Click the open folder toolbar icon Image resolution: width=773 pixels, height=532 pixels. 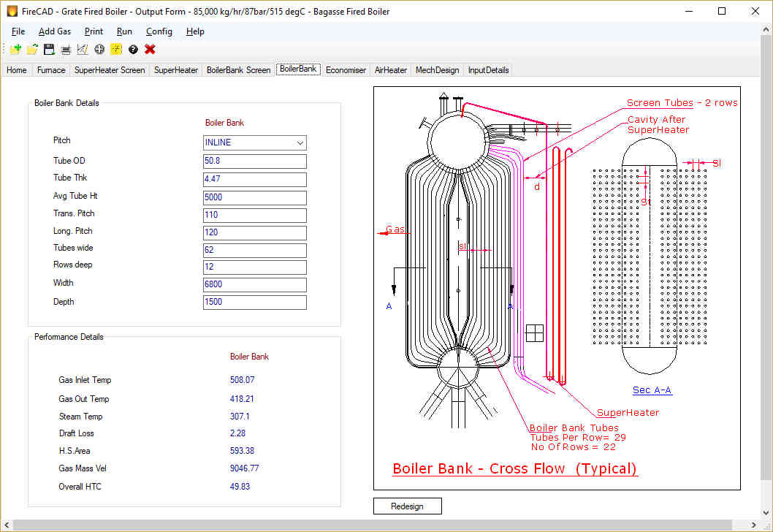click(32, 49)
